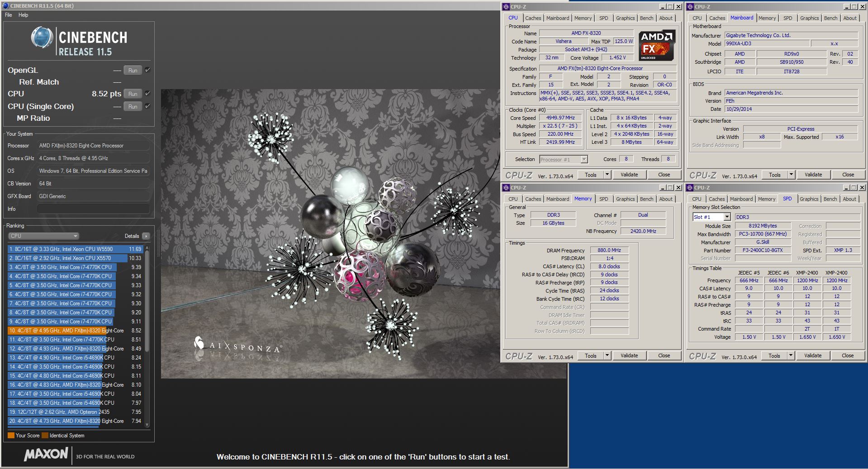Screen dimensions: 868x469
Task: Select ranking row 12 FX-8320 at 4.93 GHz
Action: point(75,348)
